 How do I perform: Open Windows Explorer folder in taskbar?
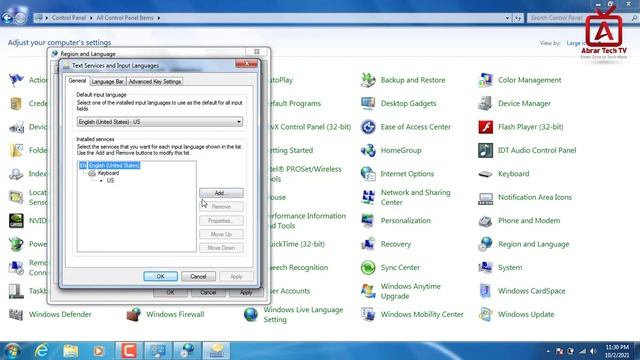pyautogui.click(x=70, y=351)
